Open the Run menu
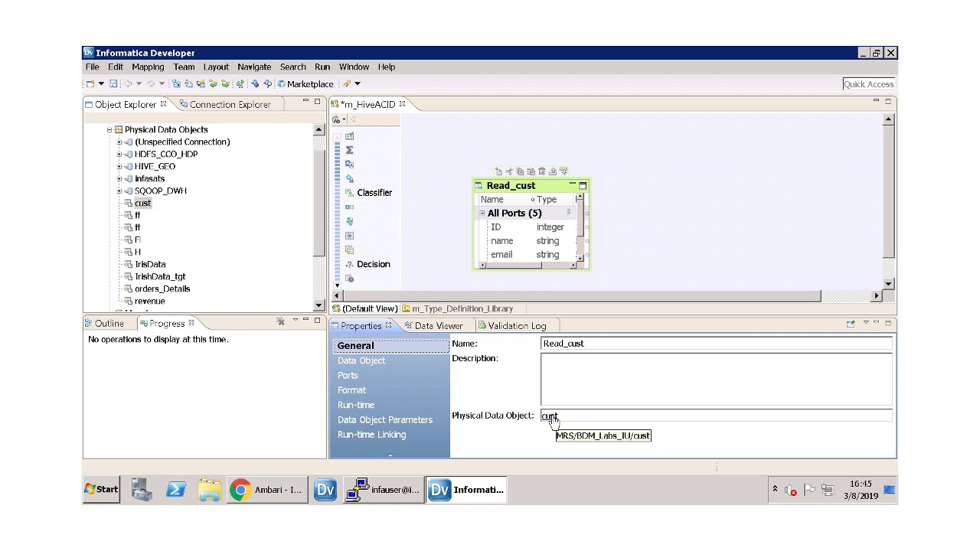Viewport: 980px width, 551px height. pos(322,67)
